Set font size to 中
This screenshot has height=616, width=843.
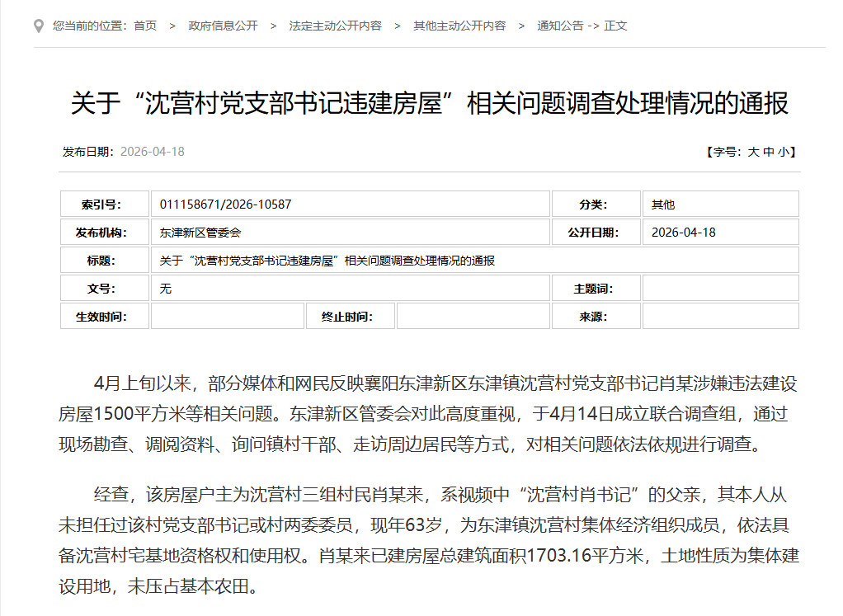point(768,152)
